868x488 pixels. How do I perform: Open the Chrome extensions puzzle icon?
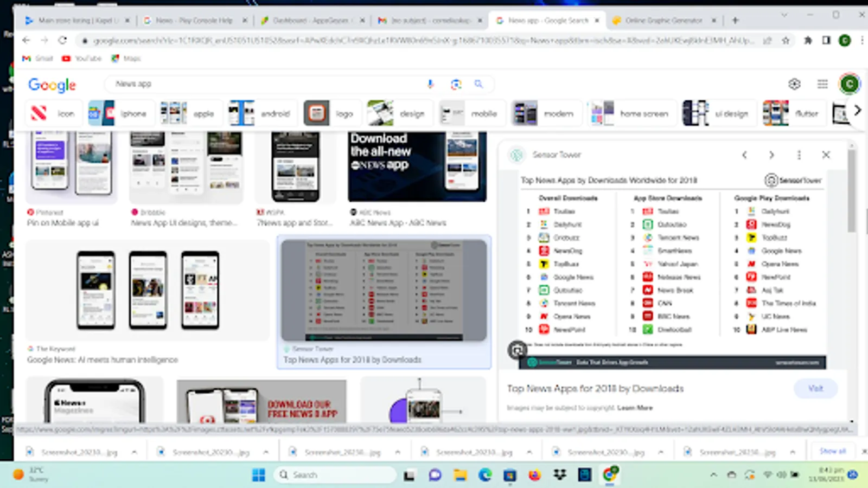pos(808,40)
